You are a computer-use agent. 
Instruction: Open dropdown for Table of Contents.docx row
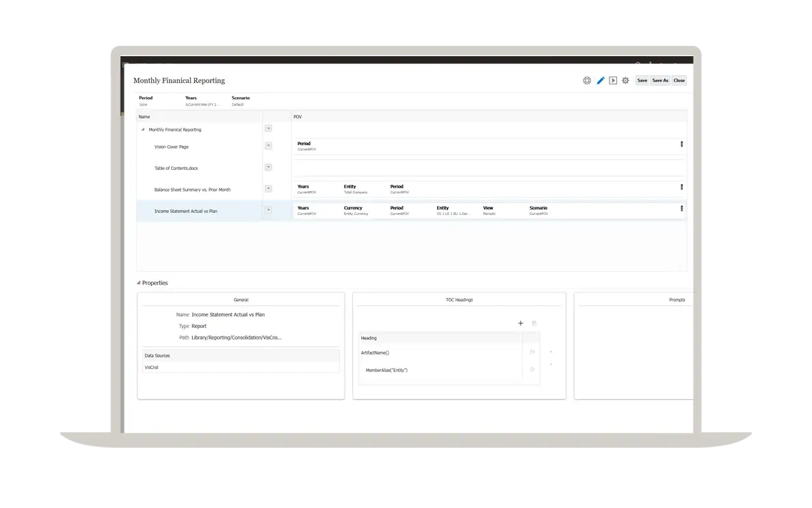[x=268, y=168]
